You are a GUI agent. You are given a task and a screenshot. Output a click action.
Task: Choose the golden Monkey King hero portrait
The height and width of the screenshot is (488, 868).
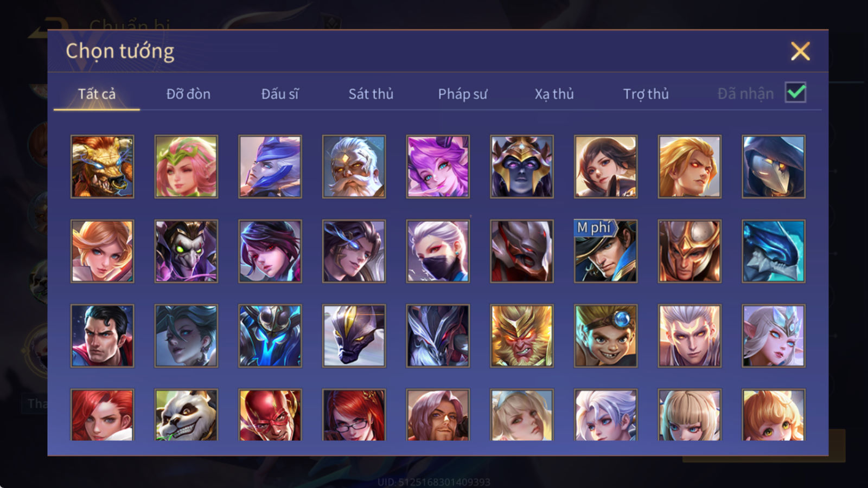tap(521, 336)
